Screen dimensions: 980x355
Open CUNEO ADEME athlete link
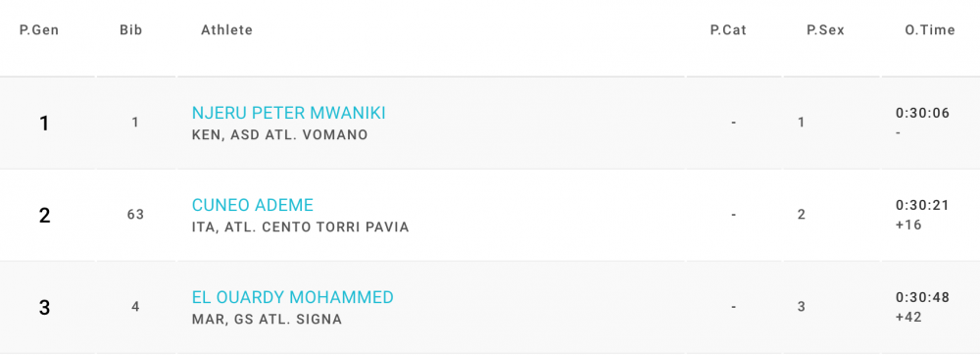[x=253, y=205]
